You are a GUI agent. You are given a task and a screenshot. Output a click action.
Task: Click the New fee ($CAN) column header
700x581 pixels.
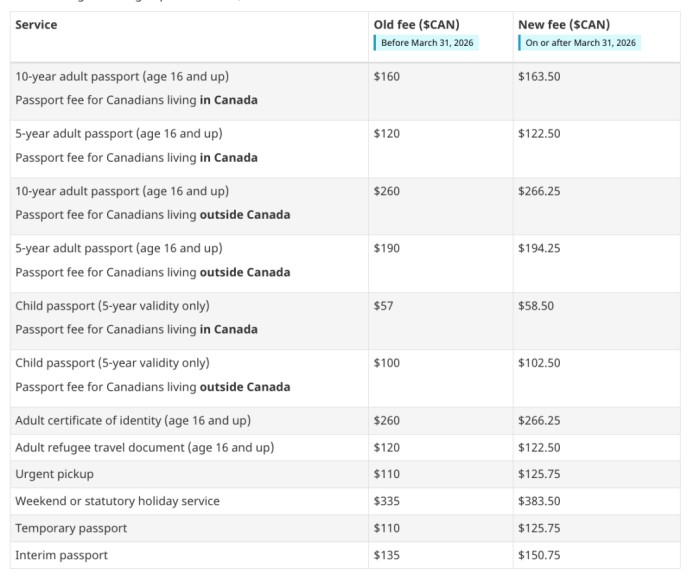[x=563, y=25]
